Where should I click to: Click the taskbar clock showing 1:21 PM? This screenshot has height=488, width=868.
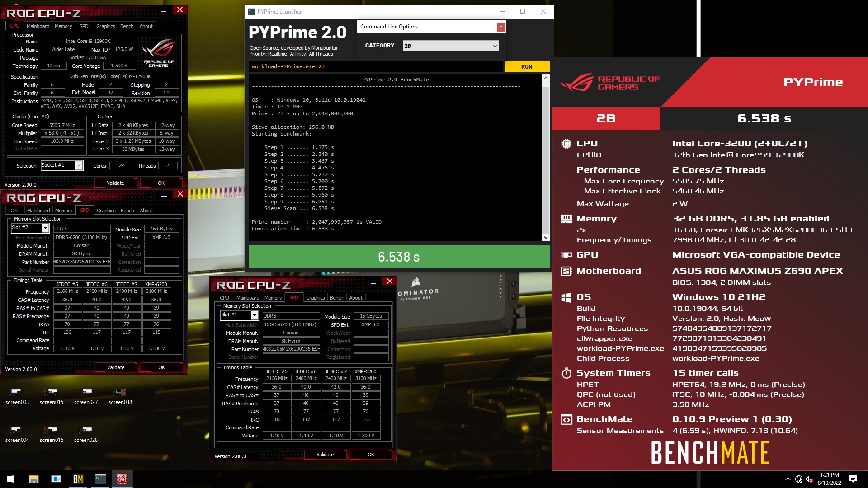pos(829,479)
